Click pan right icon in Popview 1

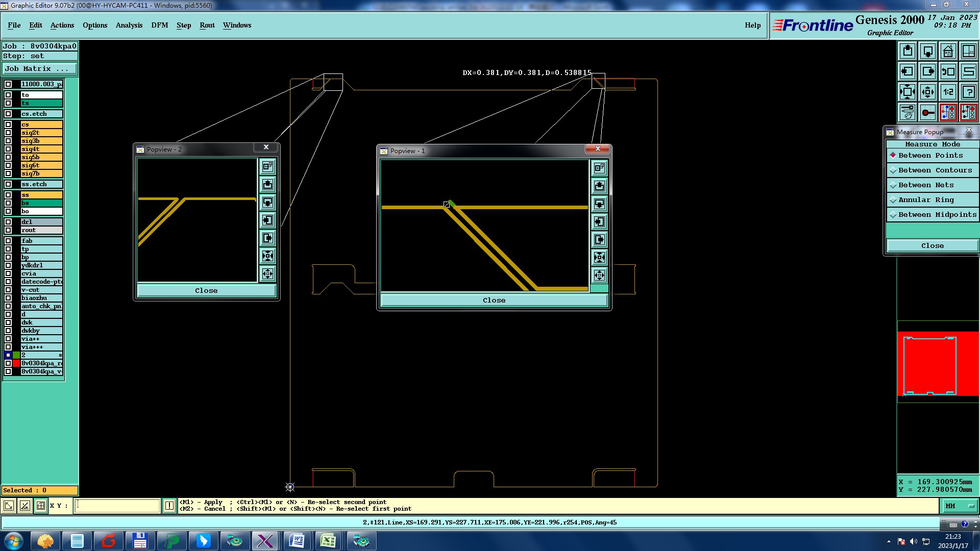599,240
